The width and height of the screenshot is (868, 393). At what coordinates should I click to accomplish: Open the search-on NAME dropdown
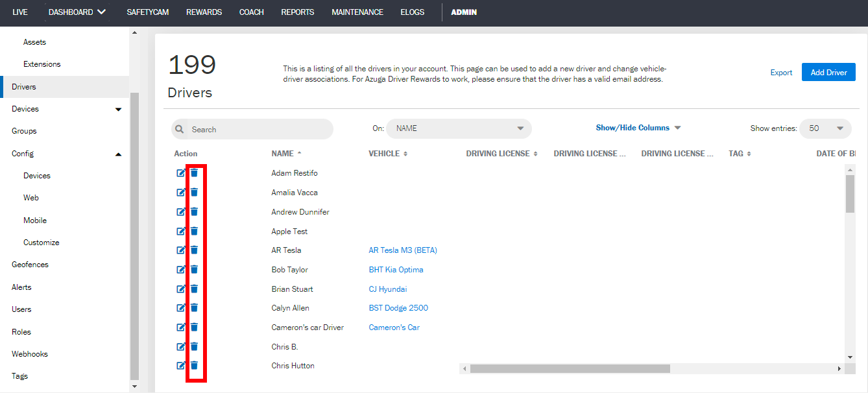[459, 128]
